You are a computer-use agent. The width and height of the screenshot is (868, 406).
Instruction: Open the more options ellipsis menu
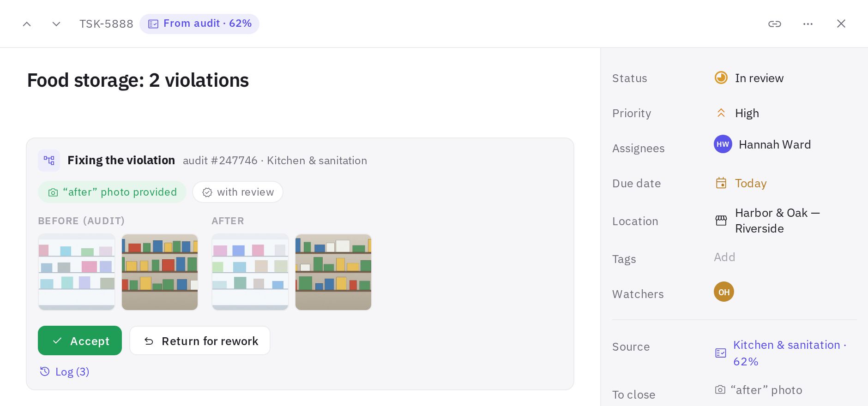point(808,24)
